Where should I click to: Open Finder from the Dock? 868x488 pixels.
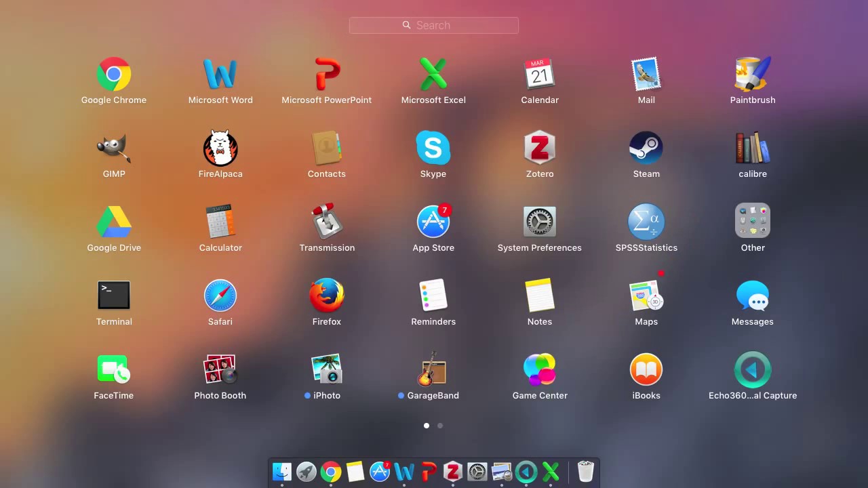pyautogui.click(x=282, y=471)
